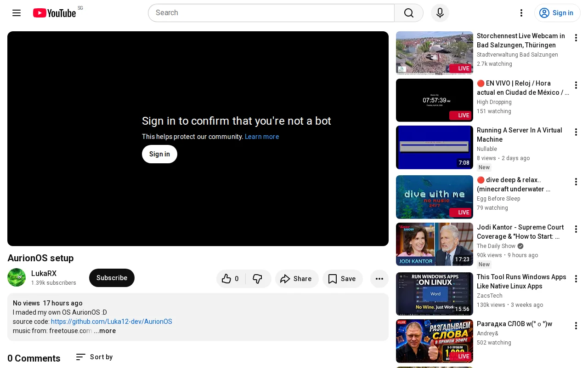
Task: Open title Storchennest Live Webcam in Bad Salzungen
Action: pyautogui.click(x=521, y=40)
